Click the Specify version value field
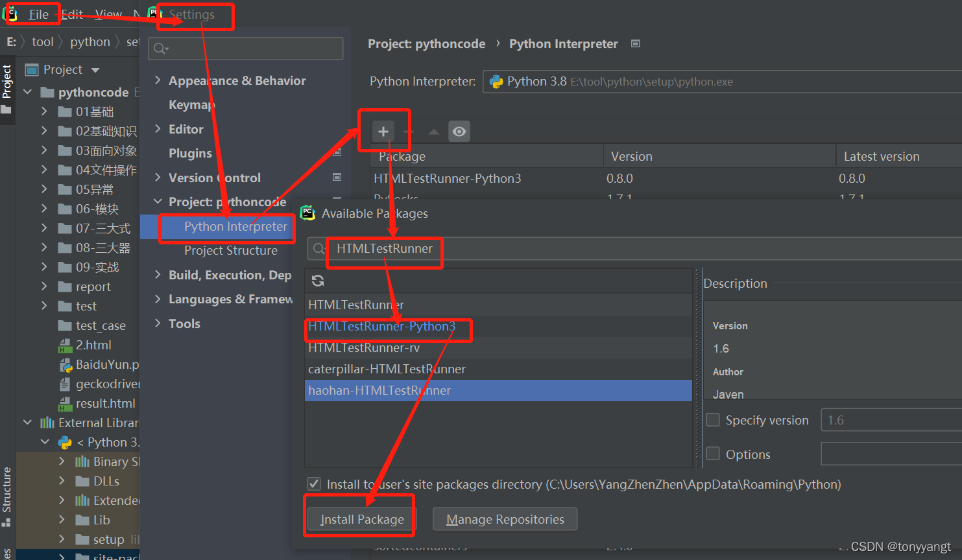Image resolution: width=962 pixels, height=560 pixels. pyautogui.click(x=891, y=420)
